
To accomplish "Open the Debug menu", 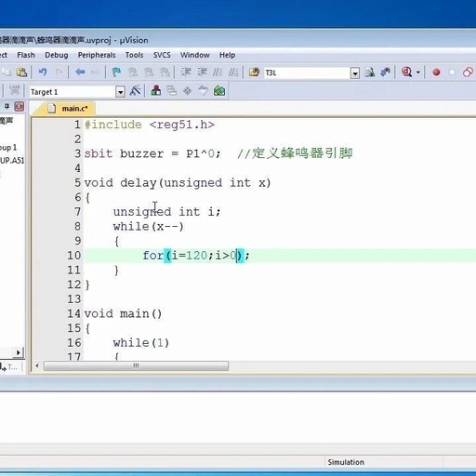I will 57,55.
